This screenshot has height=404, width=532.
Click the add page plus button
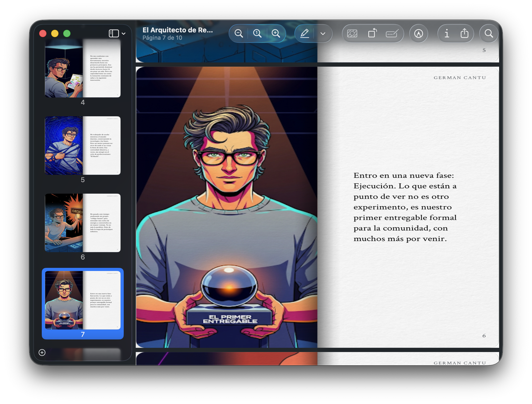point(42,353)
